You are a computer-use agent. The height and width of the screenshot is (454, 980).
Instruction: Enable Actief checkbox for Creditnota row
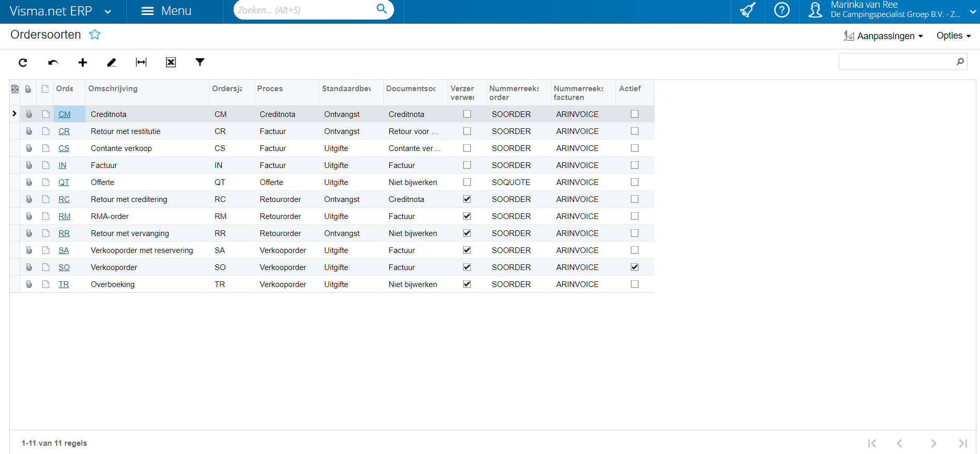click(634, 114)
